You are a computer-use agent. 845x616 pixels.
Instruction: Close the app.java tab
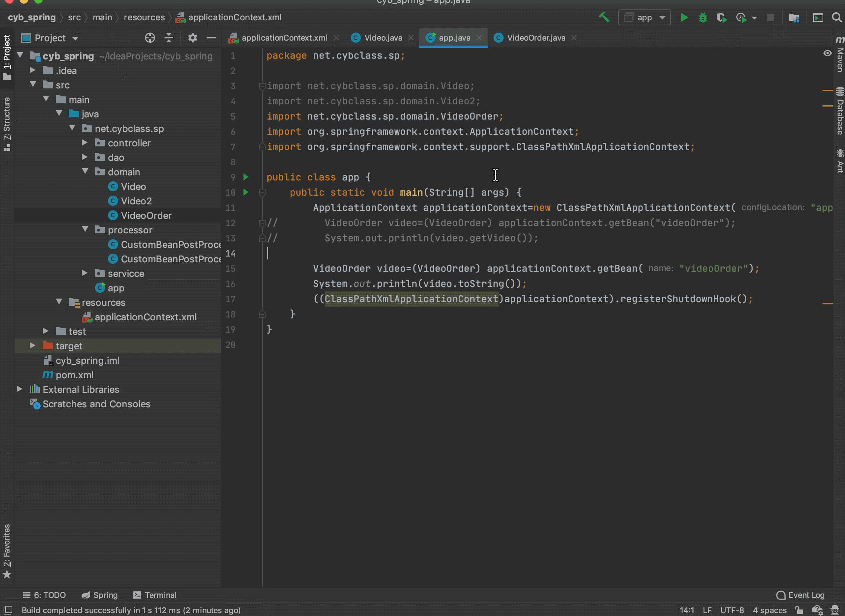point(479,38)
